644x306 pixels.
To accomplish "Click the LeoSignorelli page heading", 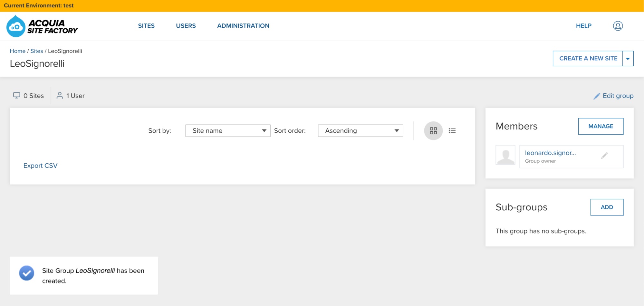I will [37, 64].
